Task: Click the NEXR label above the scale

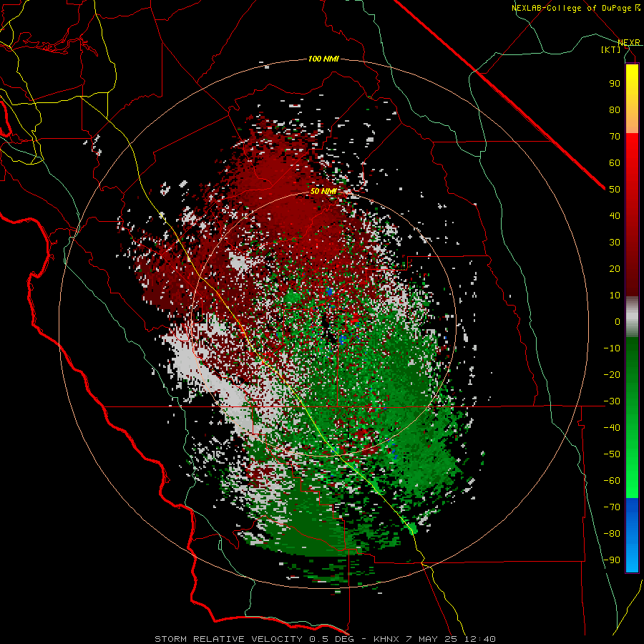Action: [629, 42]
